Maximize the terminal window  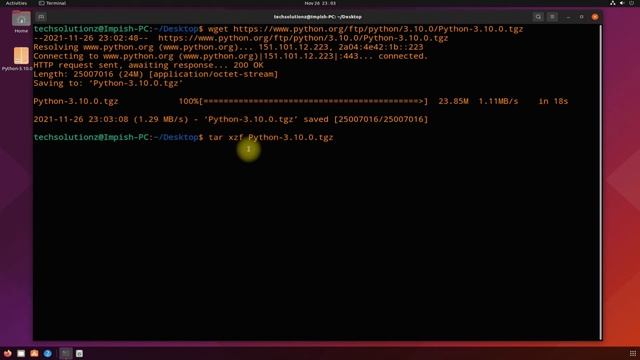click(582, 17)
